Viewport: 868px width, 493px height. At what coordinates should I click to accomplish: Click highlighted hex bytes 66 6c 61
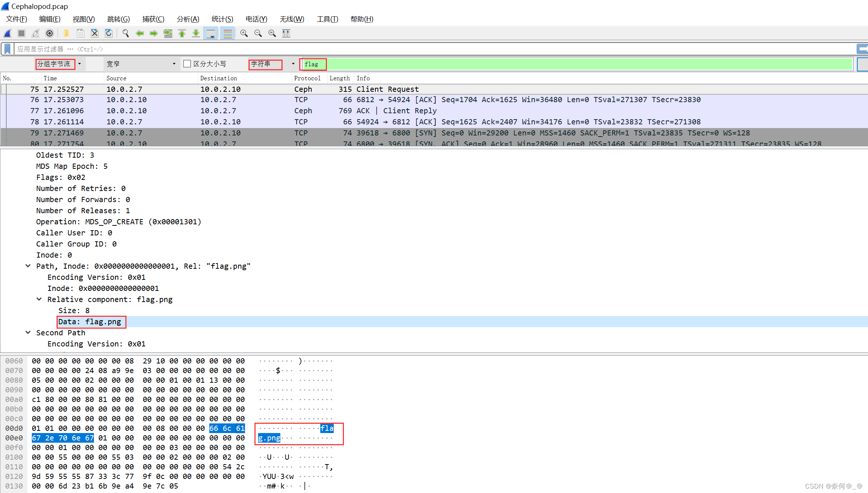tap(227, 428)
